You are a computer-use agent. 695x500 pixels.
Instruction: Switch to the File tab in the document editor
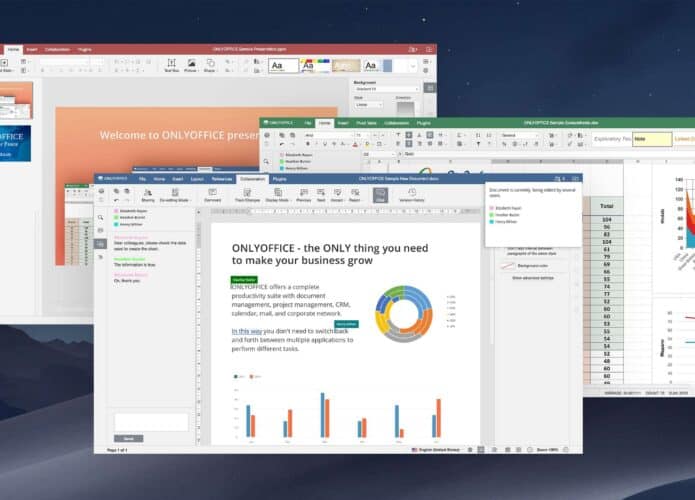point(142,179)
